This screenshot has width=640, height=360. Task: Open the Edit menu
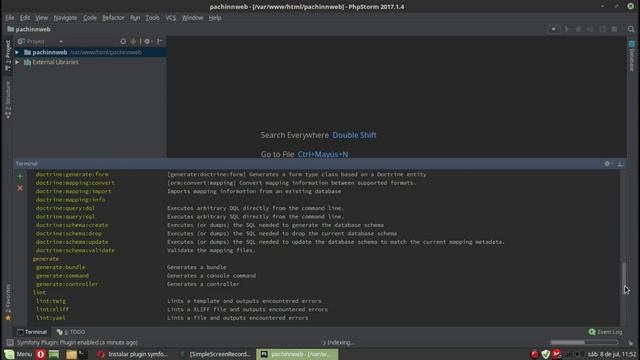pos(24,18)
